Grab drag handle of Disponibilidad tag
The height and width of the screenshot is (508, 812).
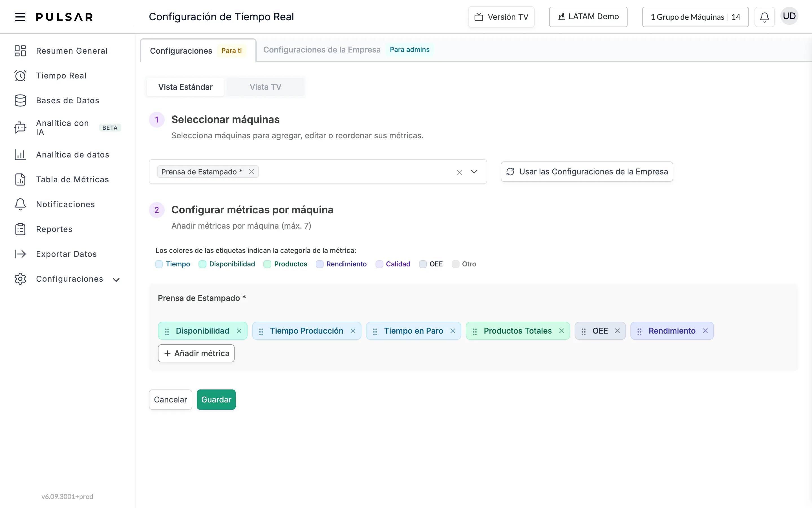click(x=167, y=332)
